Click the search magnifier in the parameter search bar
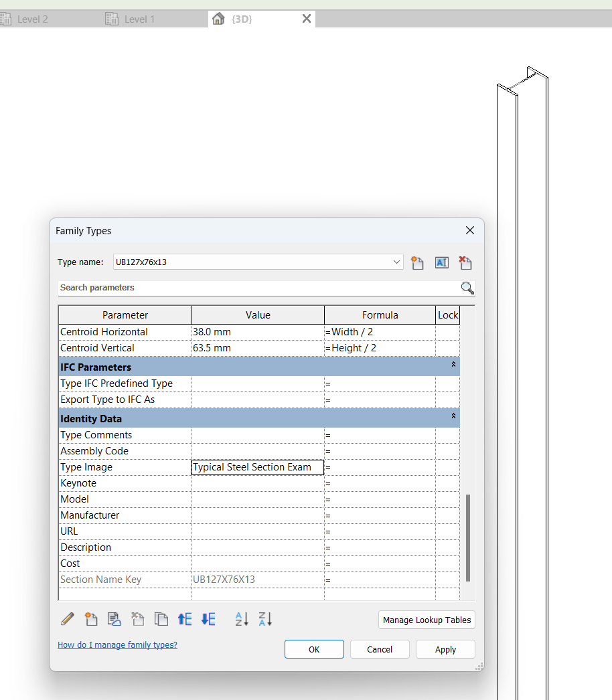This screenshot has width=612, height=700. [467, 288]
